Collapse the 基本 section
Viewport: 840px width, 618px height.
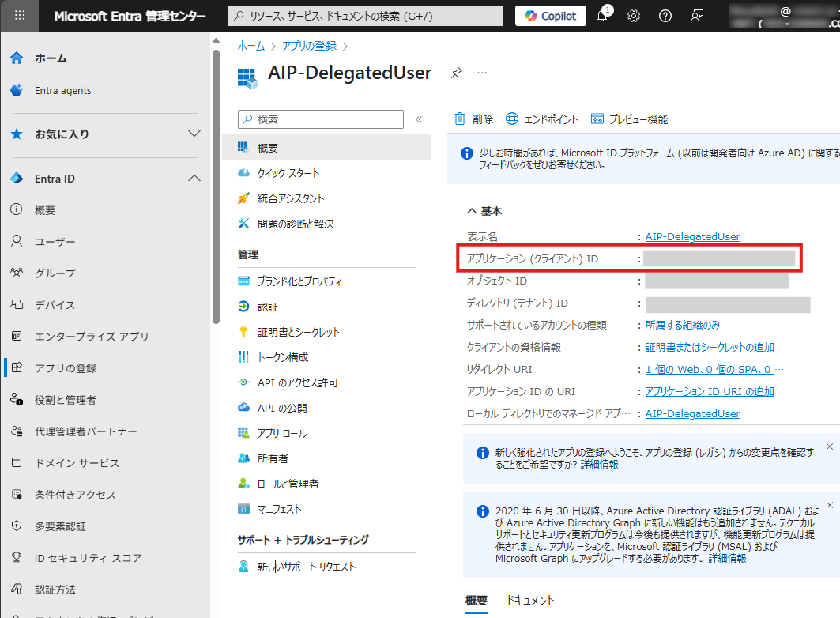click(x=484, y=211)
